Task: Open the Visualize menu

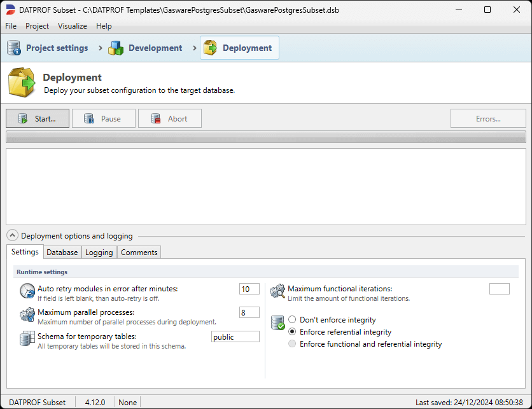Action: 72,26
